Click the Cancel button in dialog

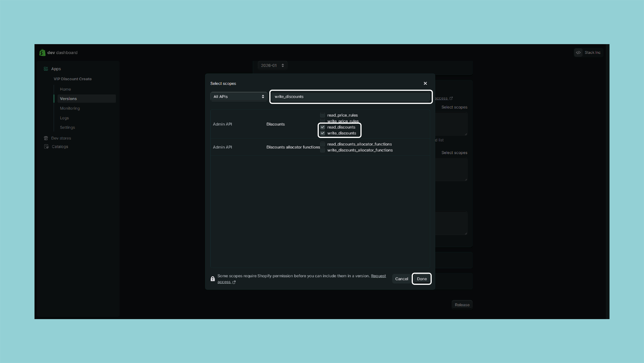click(402, 279)
